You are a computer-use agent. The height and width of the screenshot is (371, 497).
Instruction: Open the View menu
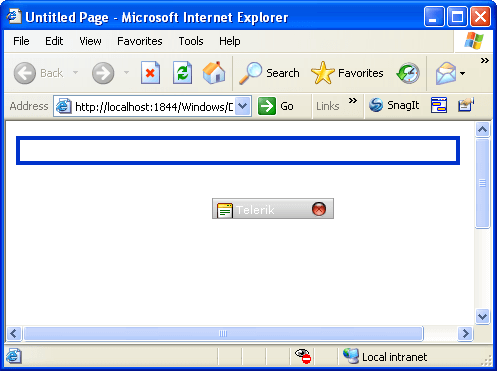(x=90, y=41)
